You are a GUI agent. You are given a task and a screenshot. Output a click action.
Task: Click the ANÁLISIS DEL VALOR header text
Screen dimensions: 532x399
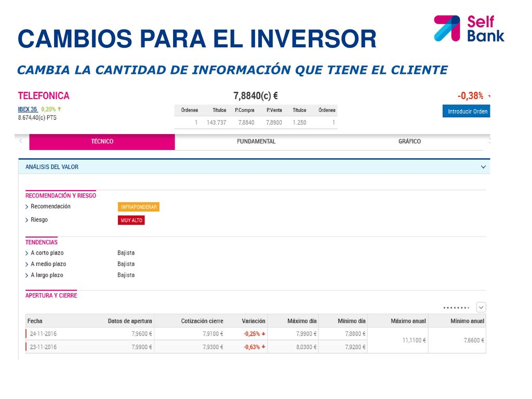coord(52,167)
